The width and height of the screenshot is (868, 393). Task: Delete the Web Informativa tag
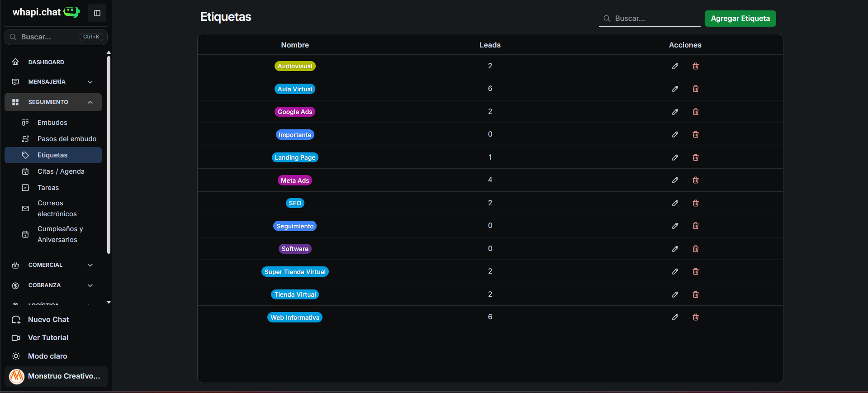(696, 317)
